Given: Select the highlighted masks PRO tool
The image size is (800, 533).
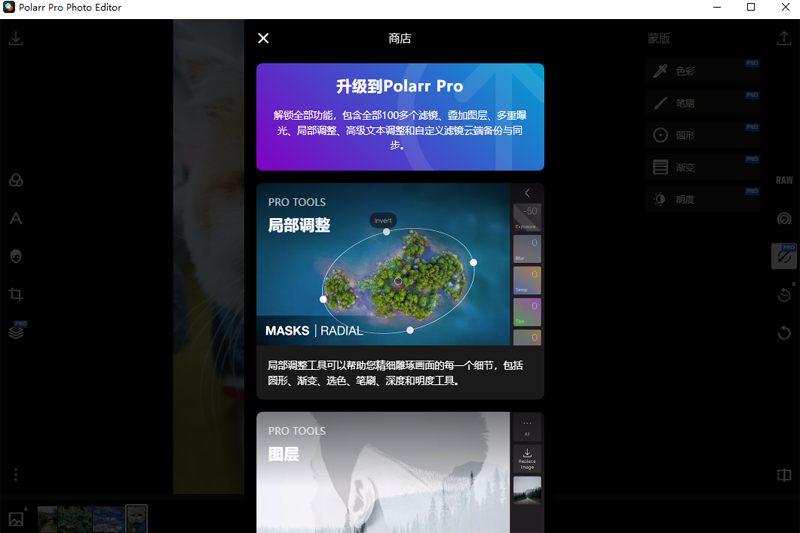Looking at the screenshot, I should 784,256.
